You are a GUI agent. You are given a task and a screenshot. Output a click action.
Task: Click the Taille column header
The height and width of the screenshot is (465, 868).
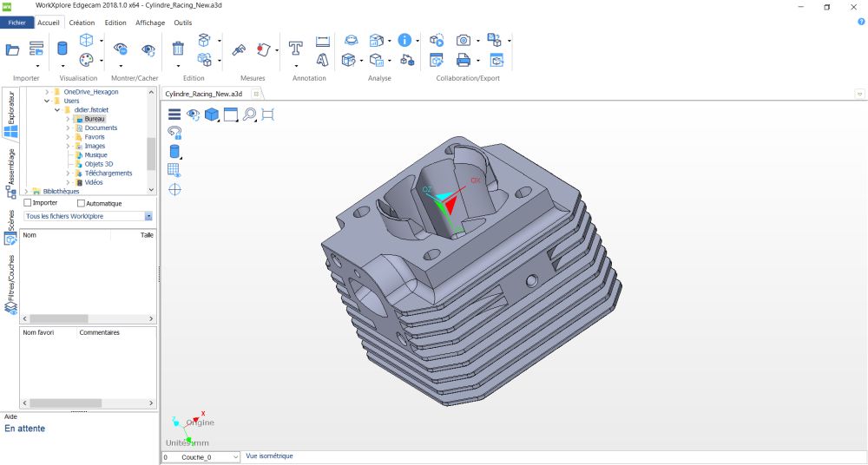click(134, 235)
